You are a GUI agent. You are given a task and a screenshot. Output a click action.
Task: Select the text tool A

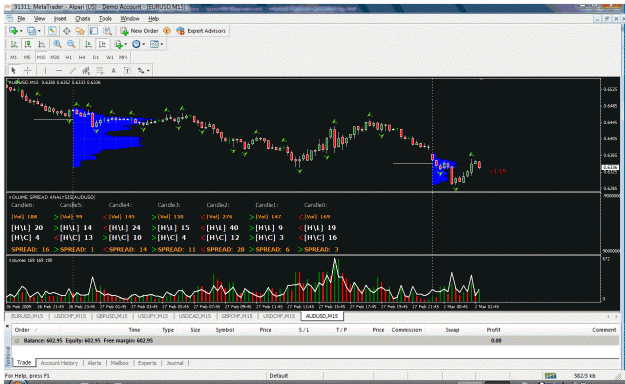pyautogui.click(x=114, y=71)
